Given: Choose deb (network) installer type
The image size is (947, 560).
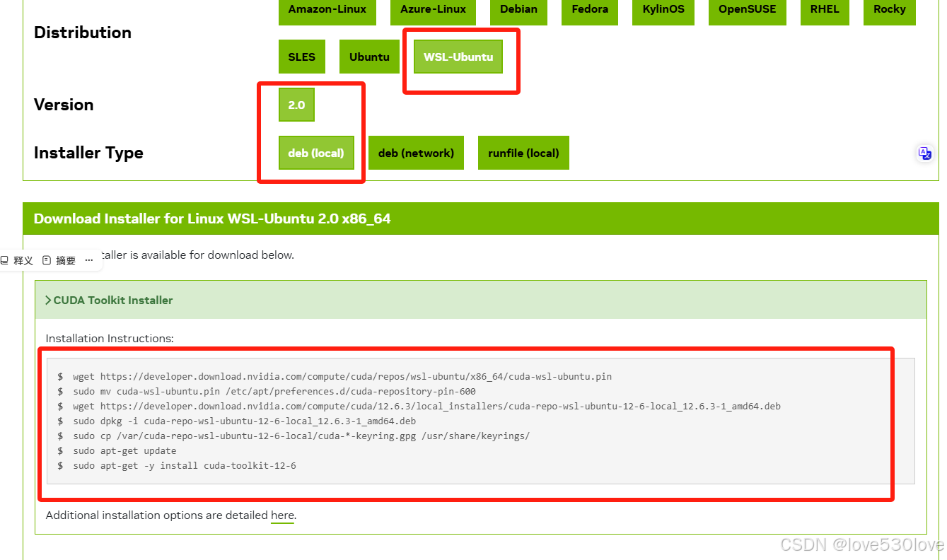Looking at the screenshot, I should [416, 153].
